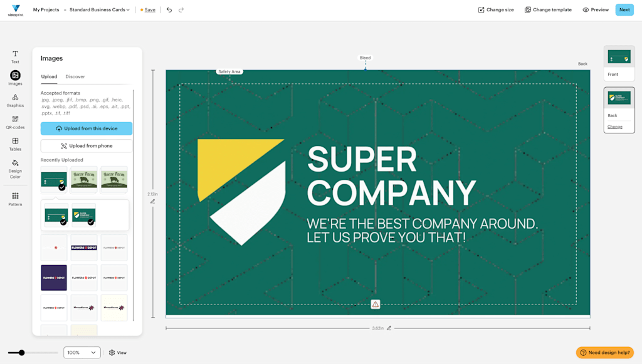
Task: Edit the card width measurement pencil
Action: pyautogui.click(x=389, y=328)
